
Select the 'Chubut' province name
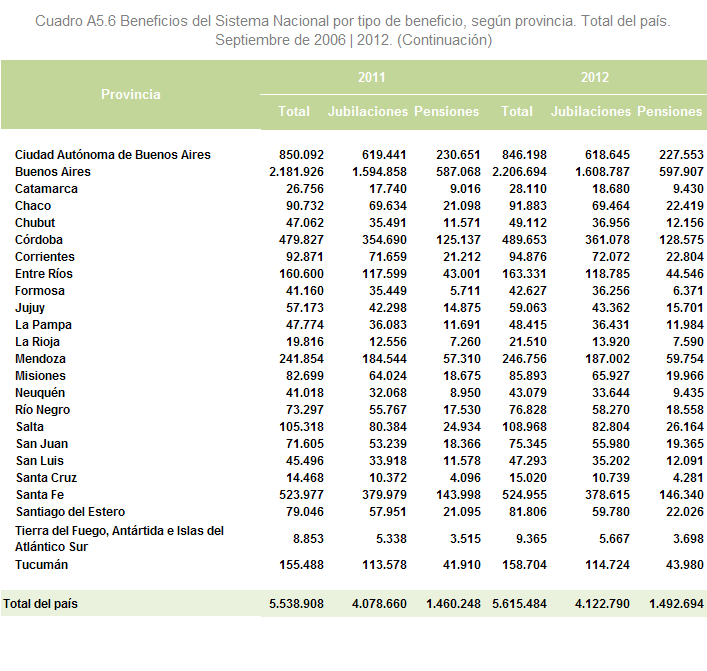[35, 223]
